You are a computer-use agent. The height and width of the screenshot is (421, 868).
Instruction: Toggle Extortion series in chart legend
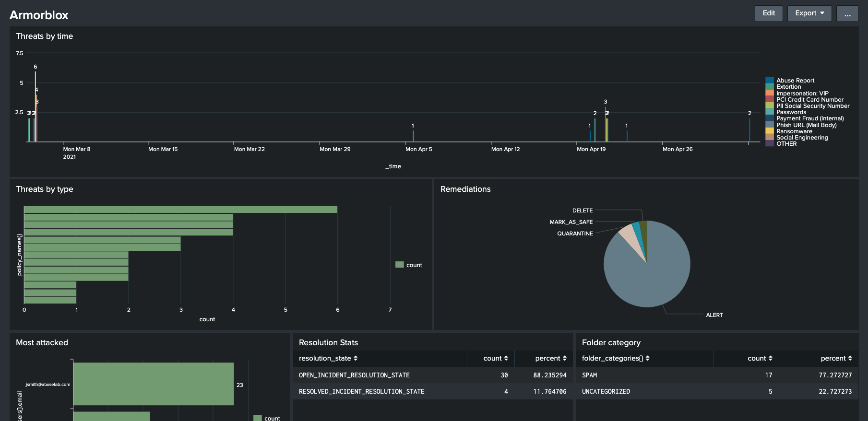(788, 87)
